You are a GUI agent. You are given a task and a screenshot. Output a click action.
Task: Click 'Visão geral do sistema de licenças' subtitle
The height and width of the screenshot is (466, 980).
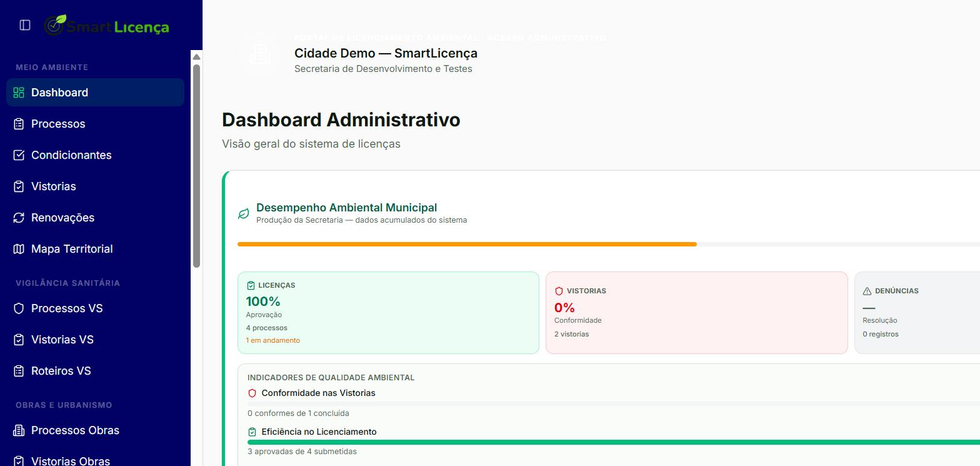coord(311,144)
